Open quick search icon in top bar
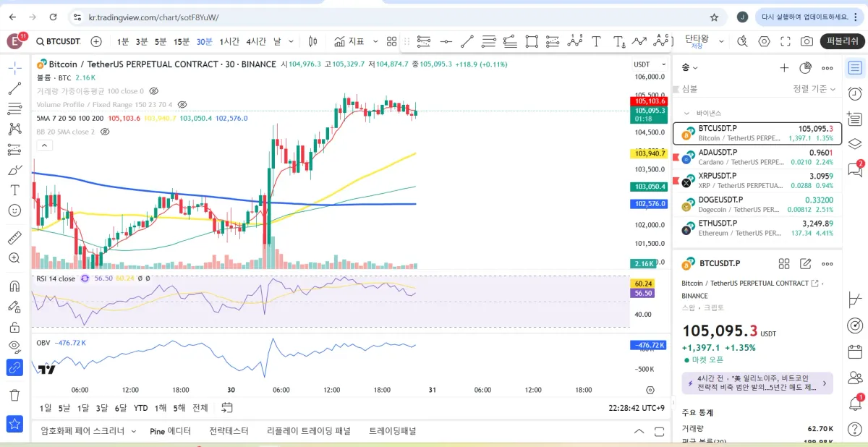This screenshot has width=868, height=447. (x=744, y=41)
